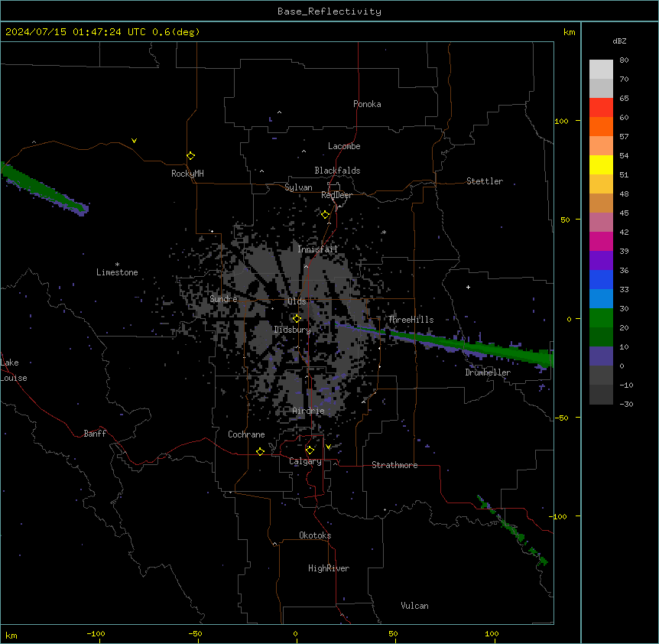Click the Blackfalds city label
The image size is (659, 644).
(x=337, y=171)
